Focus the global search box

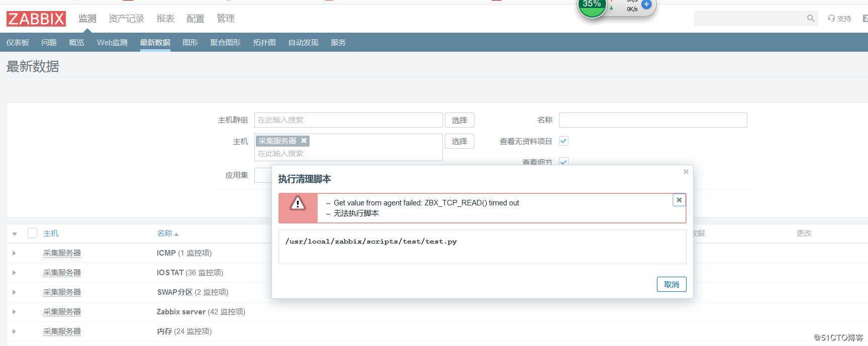(749, 19)
